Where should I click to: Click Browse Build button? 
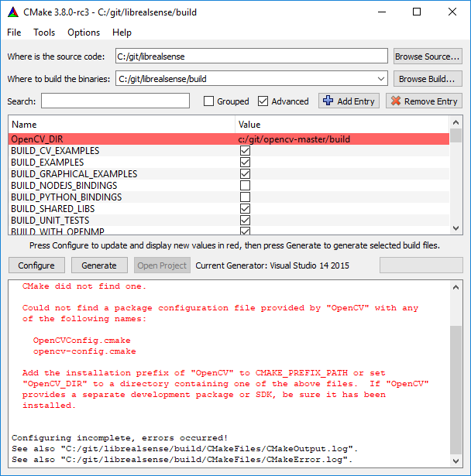428,79
